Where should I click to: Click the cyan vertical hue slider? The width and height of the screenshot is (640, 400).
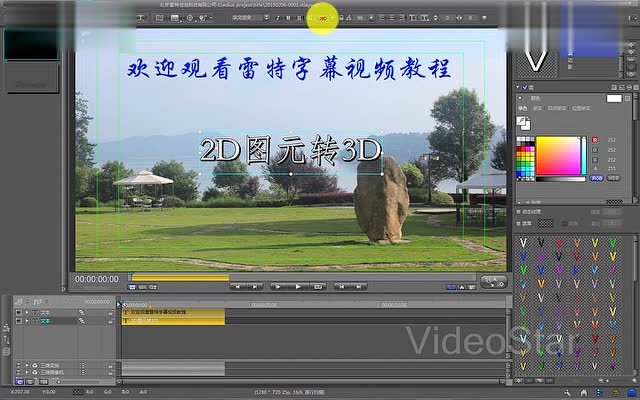coord(584,156)
